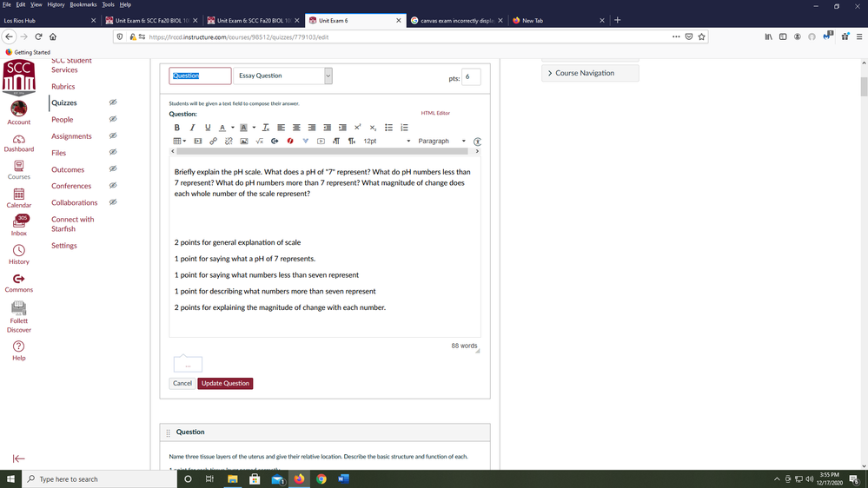
Task: Insert a link with the chain icon
Action: pyautogui.click(x=213, y=141)
